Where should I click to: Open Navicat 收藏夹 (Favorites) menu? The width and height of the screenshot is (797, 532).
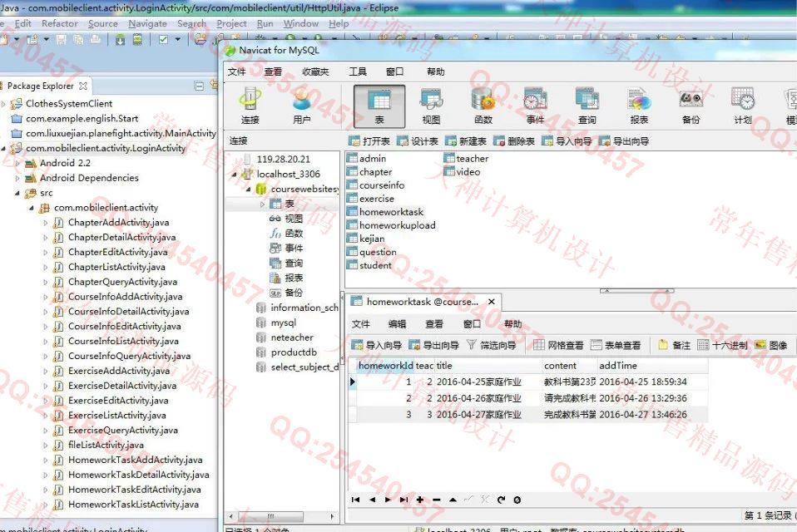click(x=315, y=71)
